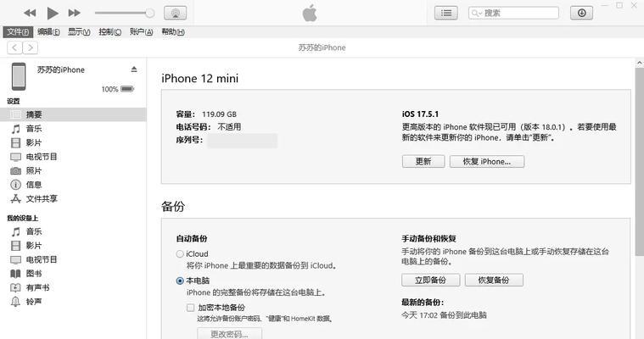644x339 pixels.
Task: Click the 更新 button
Action: pyautogui.click(x=423, y=161)
